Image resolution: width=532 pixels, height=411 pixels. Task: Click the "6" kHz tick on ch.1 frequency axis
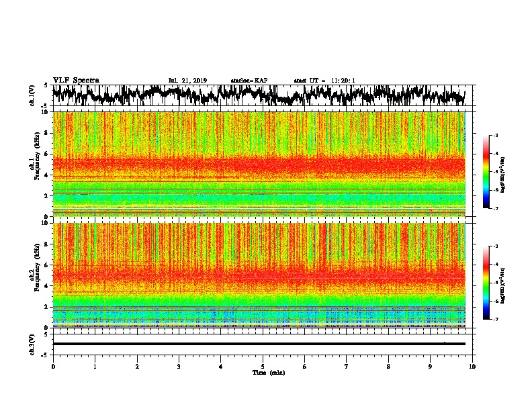46,154
